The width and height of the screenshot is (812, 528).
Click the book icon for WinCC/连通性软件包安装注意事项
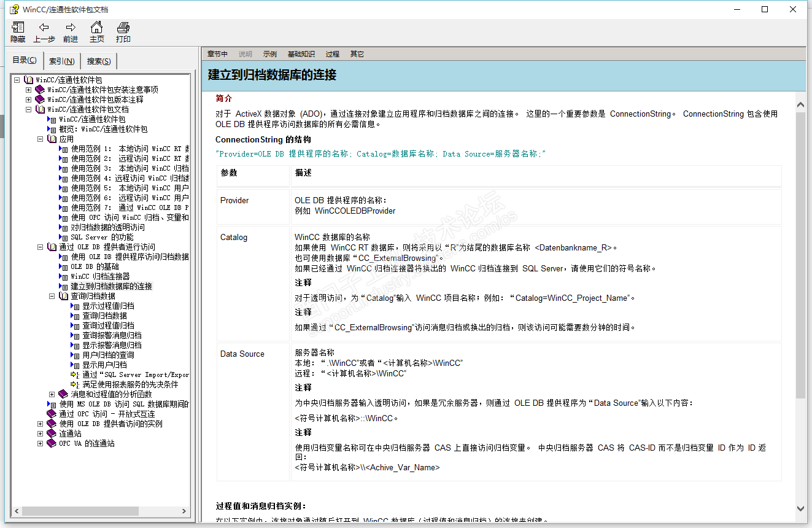click(x=40, y=90)
